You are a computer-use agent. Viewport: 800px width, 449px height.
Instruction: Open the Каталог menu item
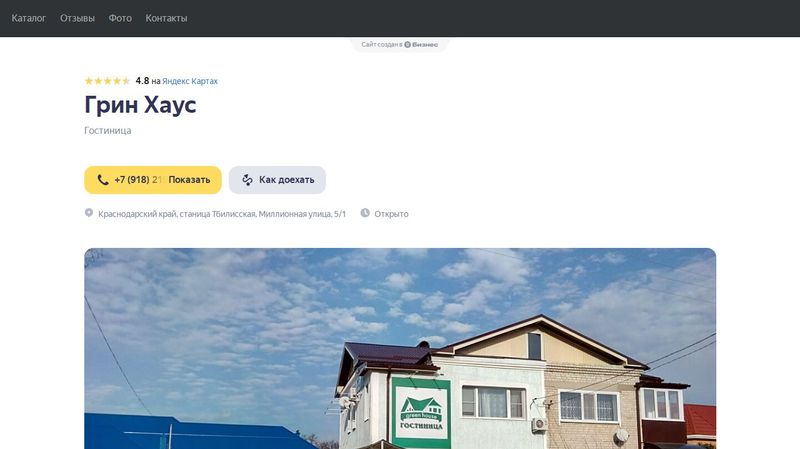pos(29,18)
